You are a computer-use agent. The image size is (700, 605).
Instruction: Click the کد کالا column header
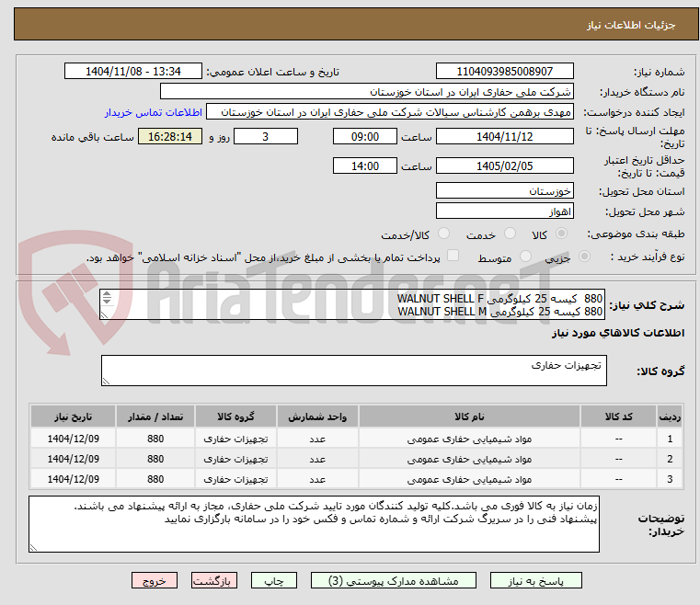(x=618, y=417)
